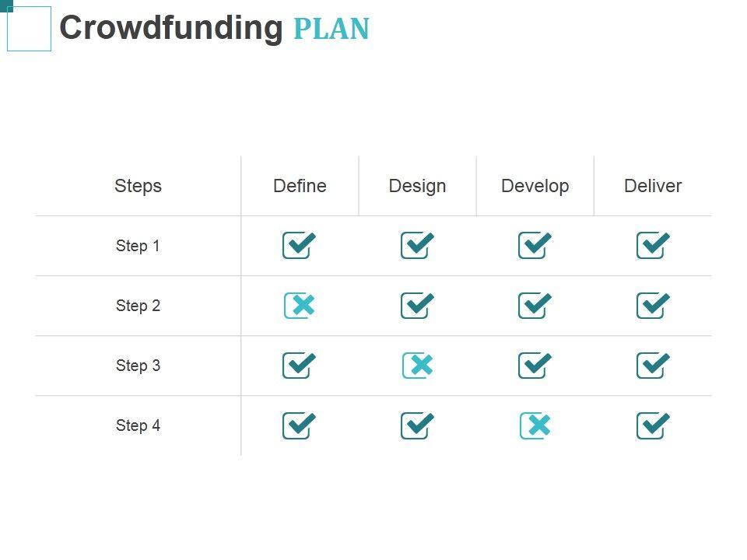Click the Step 1 Define checkmark icon
Image resolution: width=747 pixels, height=560 pixels.
[299, 245]
